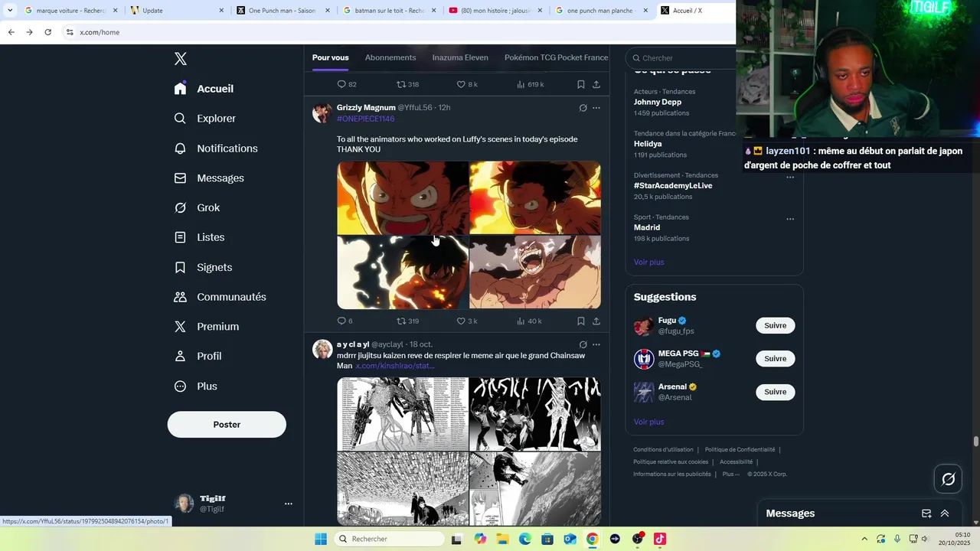980x551 pixels.
Task: Open the Communautés icon in sidebar
Action: pyautogui.click(x=180, y=297)
